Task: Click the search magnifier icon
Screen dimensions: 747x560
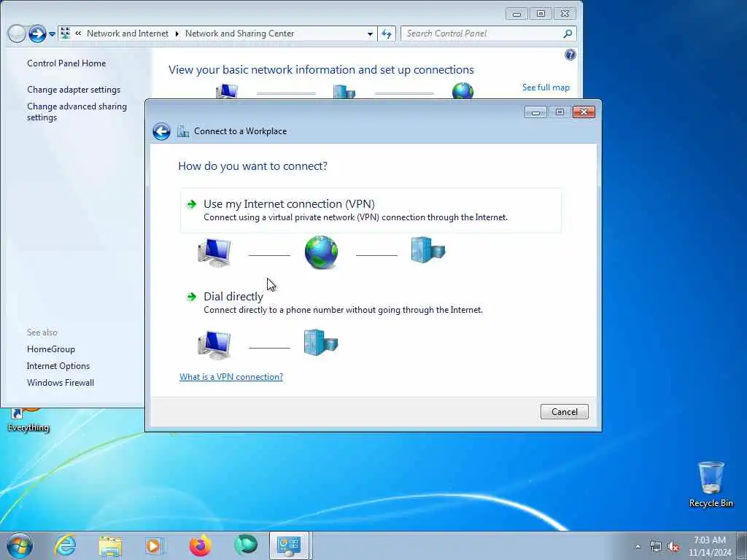Action: pyautogui.click(x=568, y=34)
